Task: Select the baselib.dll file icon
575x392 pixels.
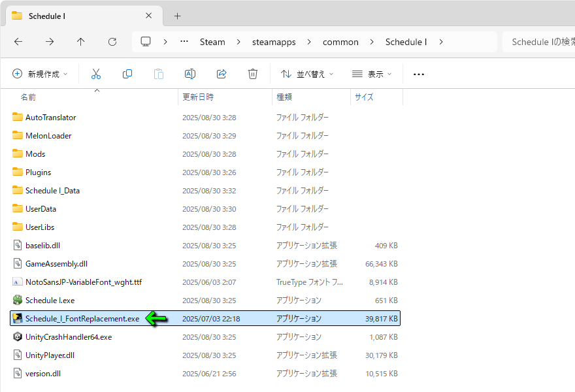Action: [x=17, y=245]
